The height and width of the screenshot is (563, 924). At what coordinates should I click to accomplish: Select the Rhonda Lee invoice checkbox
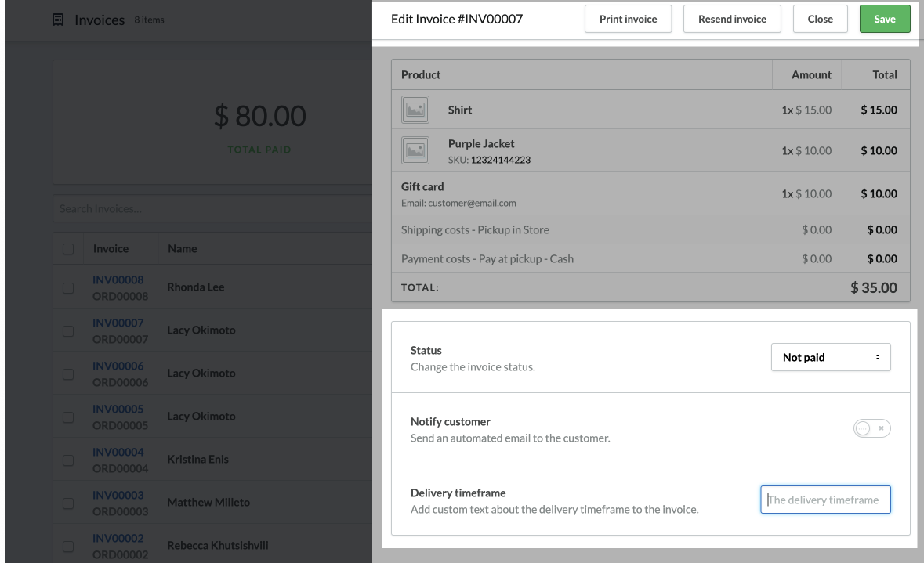(68, 288)
